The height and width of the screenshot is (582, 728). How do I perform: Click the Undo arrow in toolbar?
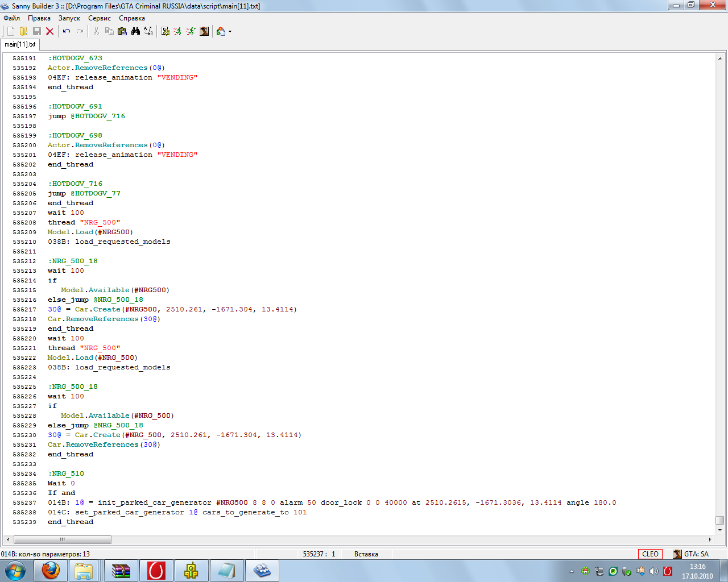[x=67, y=31]
